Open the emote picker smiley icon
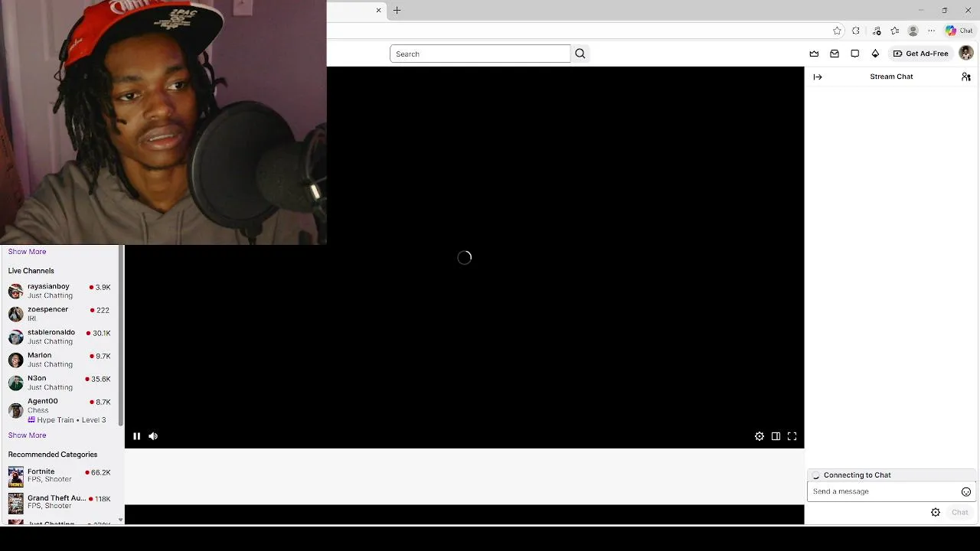Viewport: 980px width, 551px height. (x=966, y=492)
